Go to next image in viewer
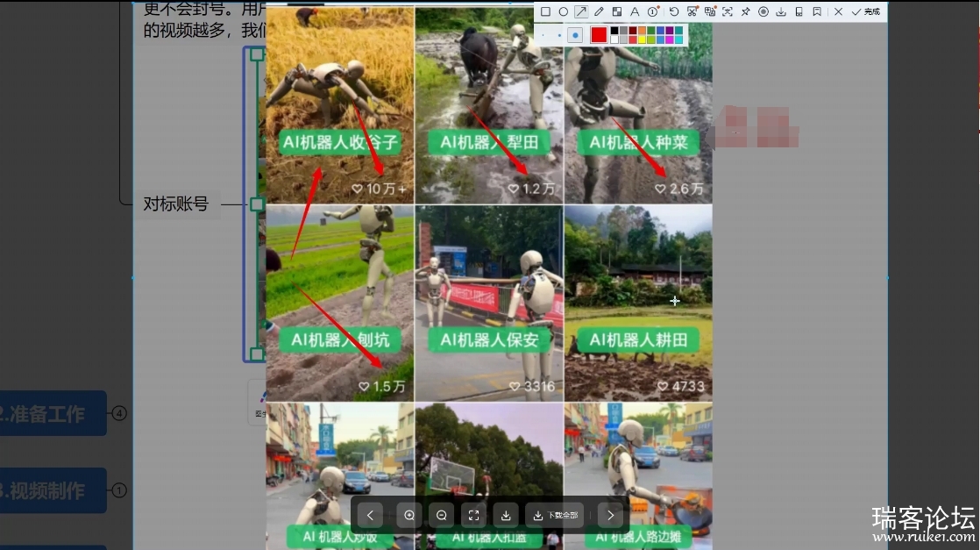The width and height of the screenshot is (980, 550). 611,516
